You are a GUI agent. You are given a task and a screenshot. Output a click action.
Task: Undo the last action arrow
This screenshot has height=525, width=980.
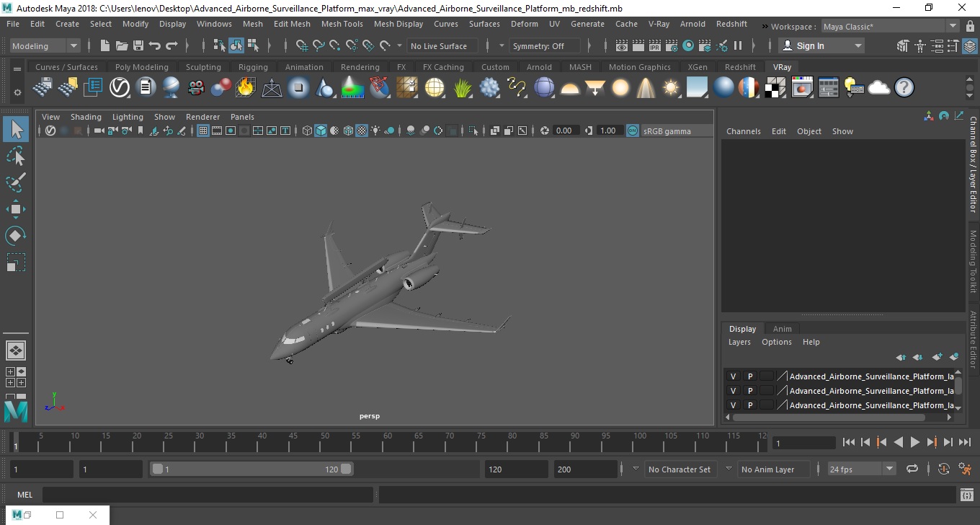click(x=155, y=45)
